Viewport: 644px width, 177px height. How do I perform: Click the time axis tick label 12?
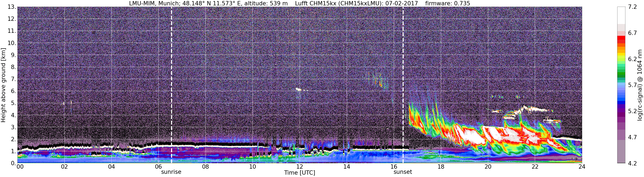click(x=299, y=167)
